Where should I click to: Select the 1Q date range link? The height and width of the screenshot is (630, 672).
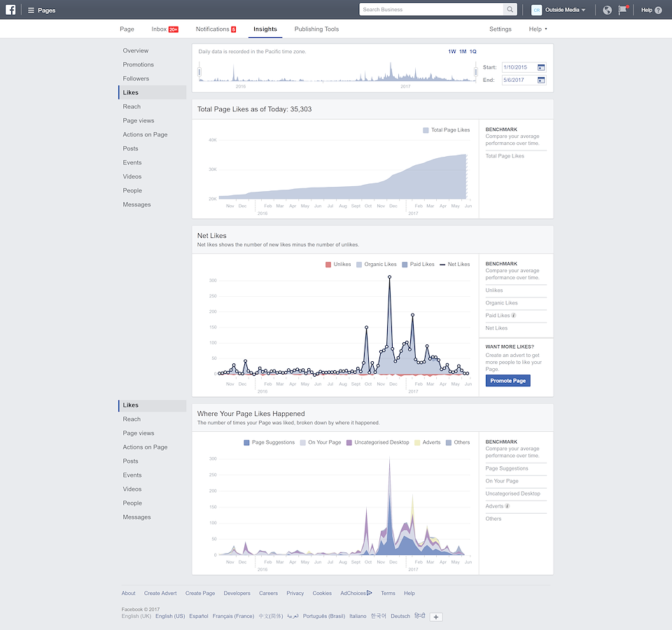click(x=473, y=52)
